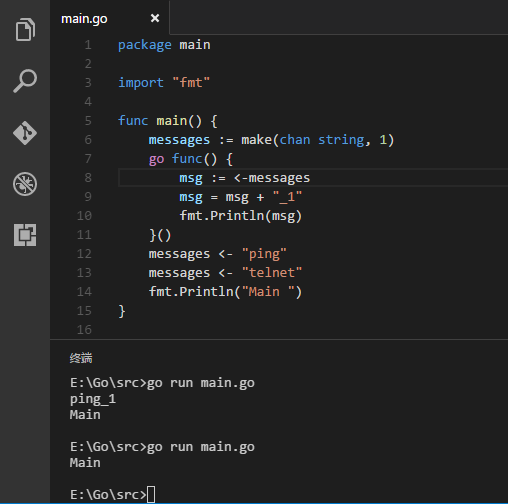The image size is (508, 504).
Task: Click the make(chan string, 1) call
Action: [x=318, y=140]
